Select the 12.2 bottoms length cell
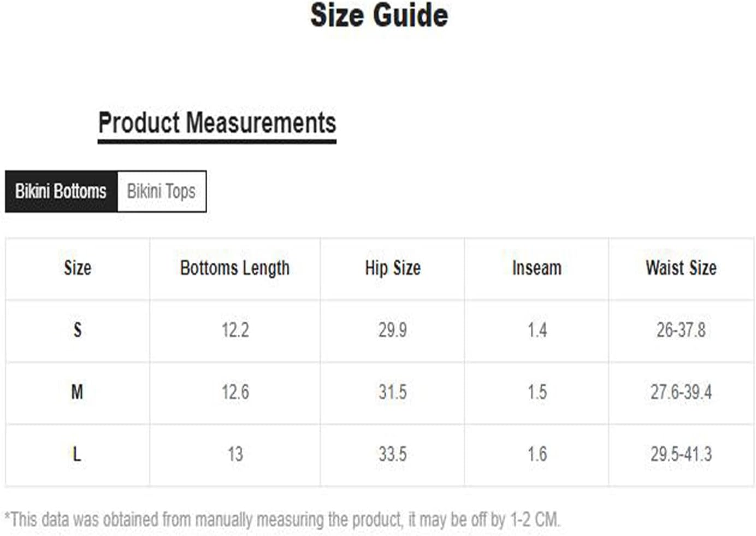 coord(235,330)
